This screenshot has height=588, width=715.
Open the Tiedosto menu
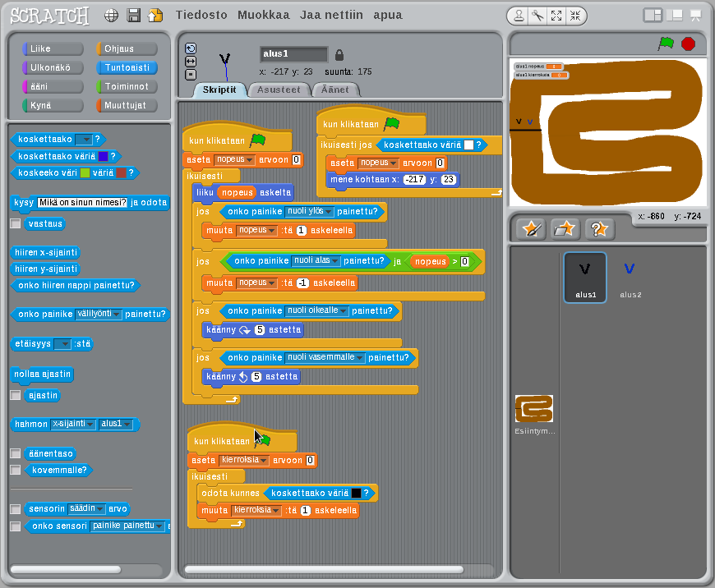pos(201,15)
